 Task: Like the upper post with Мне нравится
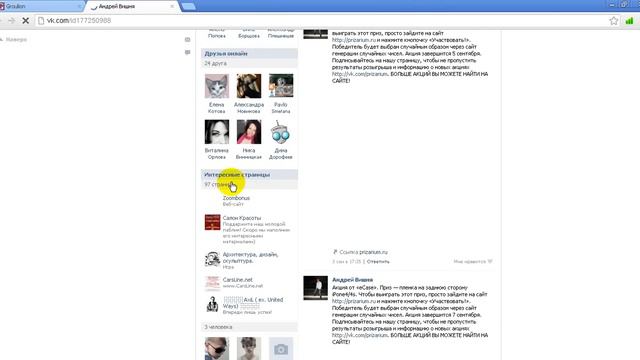coord(473,262)
